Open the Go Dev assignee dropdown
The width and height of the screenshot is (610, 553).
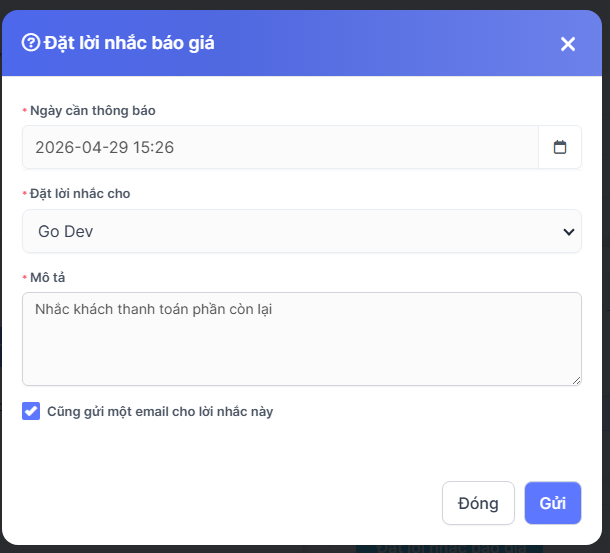(300, 231)
